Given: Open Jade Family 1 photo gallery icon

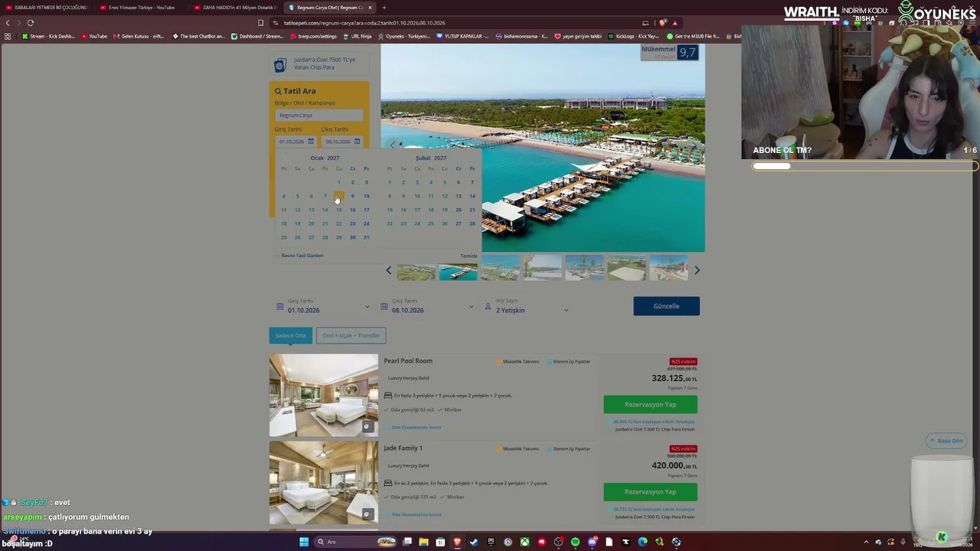Looking at the screenshot, I should [367, 514].
